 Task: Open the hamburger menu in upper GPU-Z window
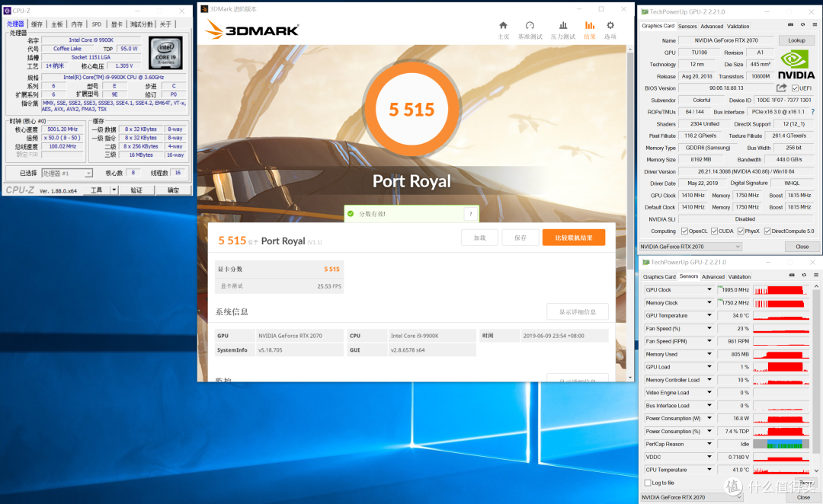pos(815,24)
